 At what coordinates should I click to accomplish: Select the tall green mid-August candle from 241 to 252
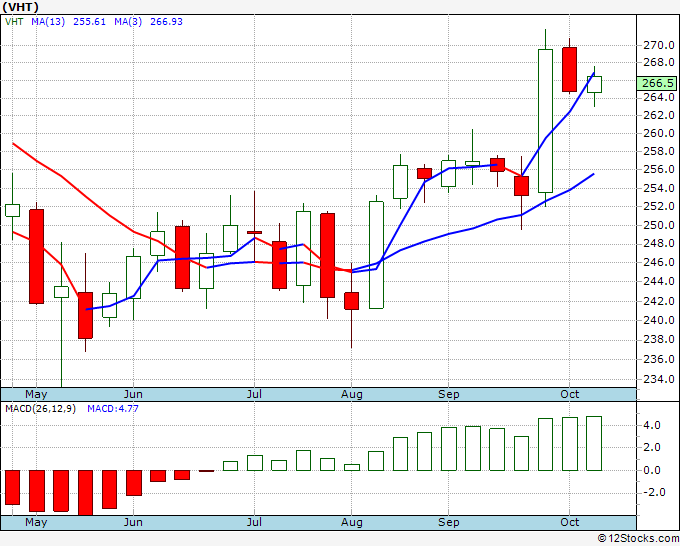pos(376,255)
